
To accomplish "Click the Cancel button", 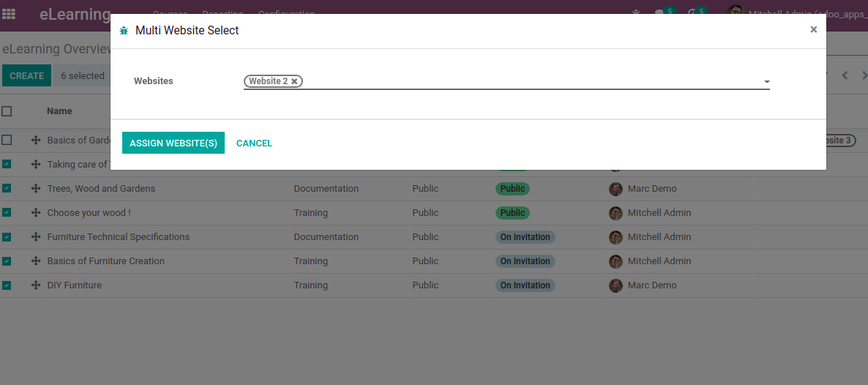I will coord(254,143).
